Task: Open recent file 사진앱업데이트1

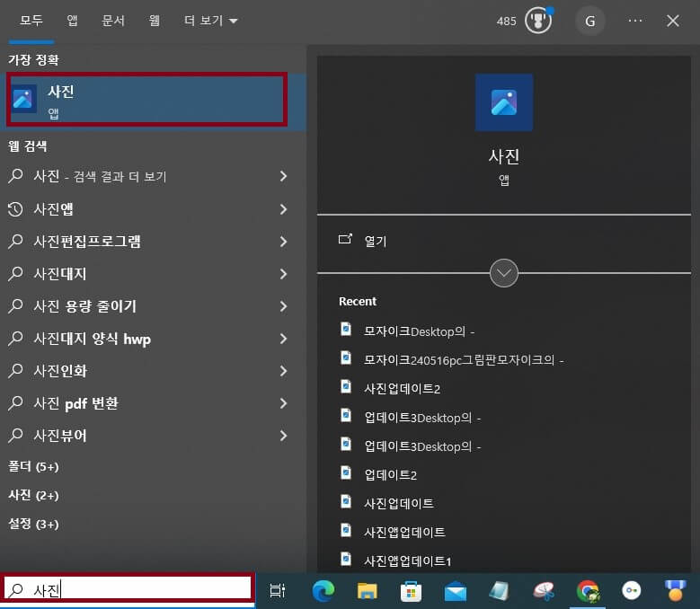Action: [408, 560]
